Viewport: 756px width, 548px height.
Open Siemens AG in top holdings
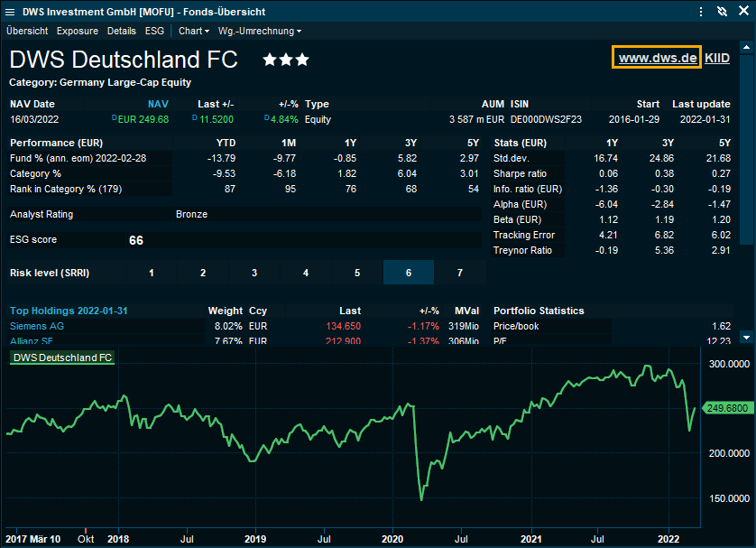(x=39, y=326)
